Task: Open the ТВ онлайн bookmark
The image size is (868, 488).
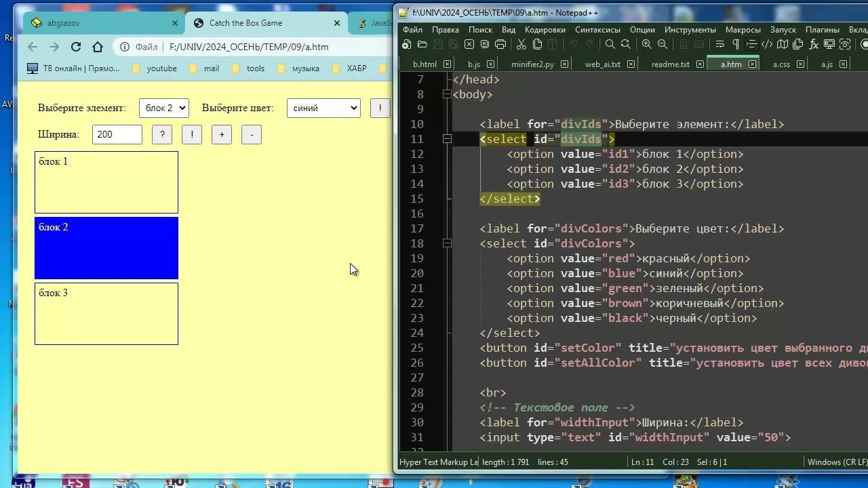Action: [x=73, y=68]
